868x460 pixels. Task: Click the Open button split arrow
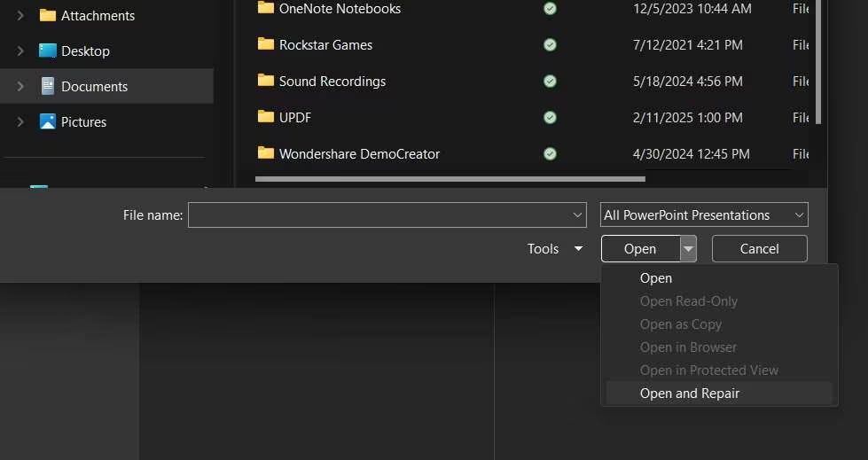[688, 248]
